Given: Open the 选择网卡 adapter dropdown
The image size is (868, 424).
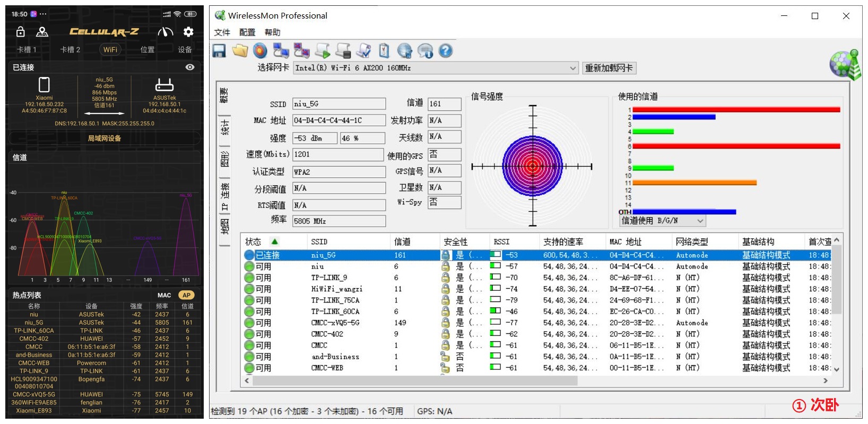Looking at the screenshot, I should pos(572,68).
